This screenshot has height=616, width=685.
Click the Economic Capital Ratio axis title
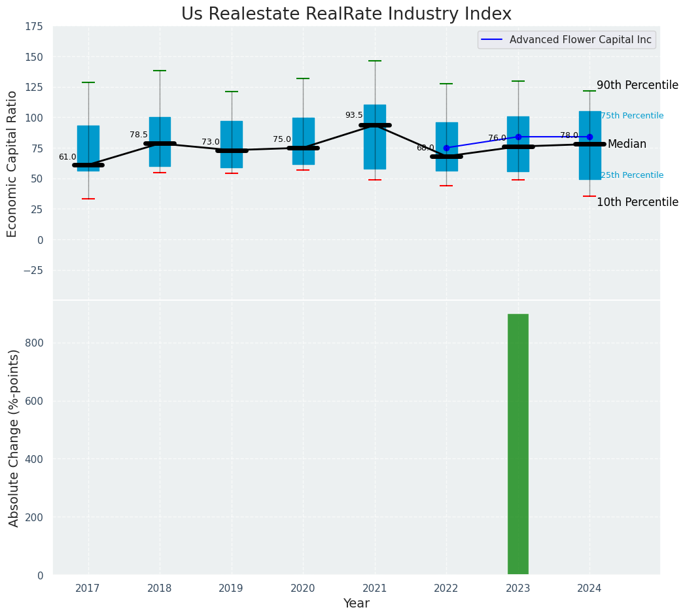tap(12, 163)
